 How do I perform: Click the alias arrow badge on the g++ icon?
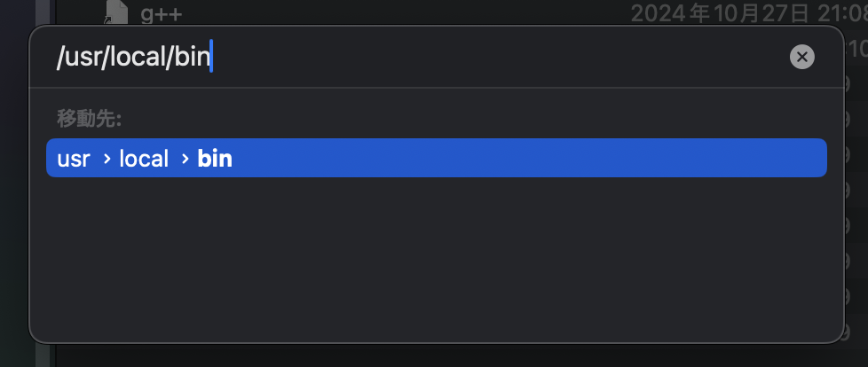(x=107, y=20)
